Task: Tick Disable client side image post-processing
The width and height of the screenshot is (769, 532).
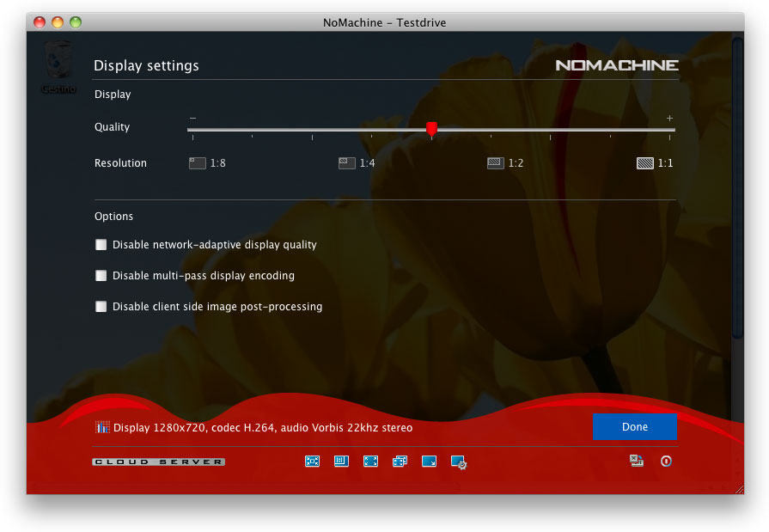Action: (101, 307)
